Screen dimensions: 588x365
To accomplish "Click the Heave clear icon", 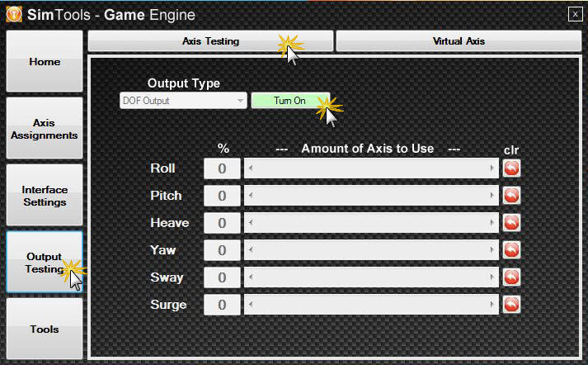I will click(511, 223).
